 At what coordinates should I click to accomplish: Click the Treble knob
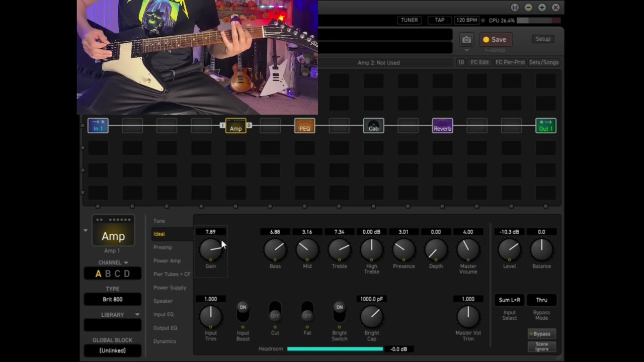pyautogui.click(x=339, y=249)
